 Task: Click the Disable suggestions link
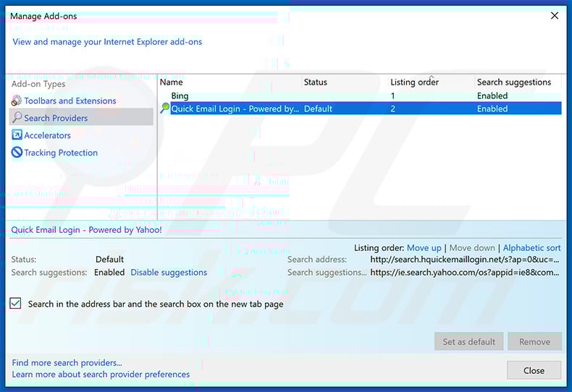pyautogui.click(x=169, y=273)
